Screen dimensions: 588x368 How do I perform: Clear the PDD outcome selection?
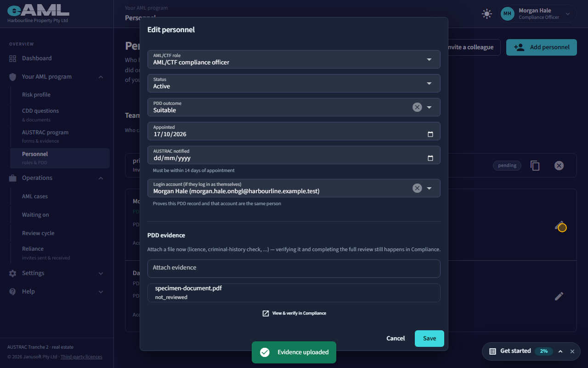point(417,107)
